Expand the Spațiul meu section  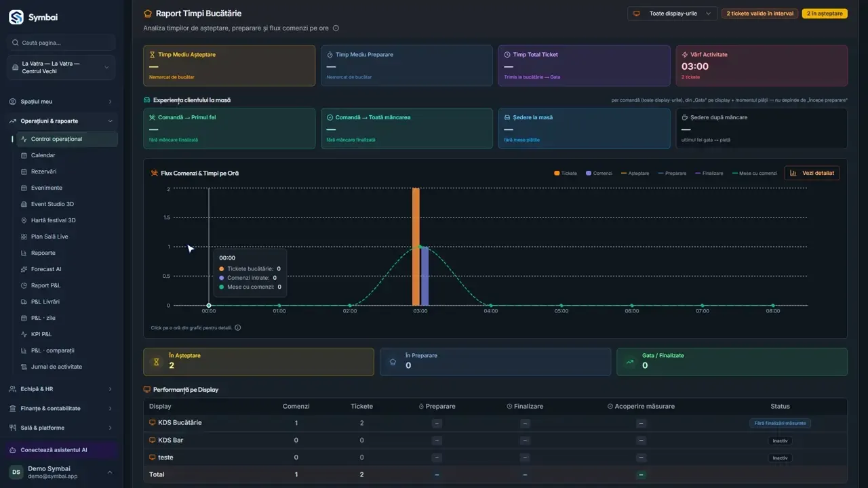62,102
